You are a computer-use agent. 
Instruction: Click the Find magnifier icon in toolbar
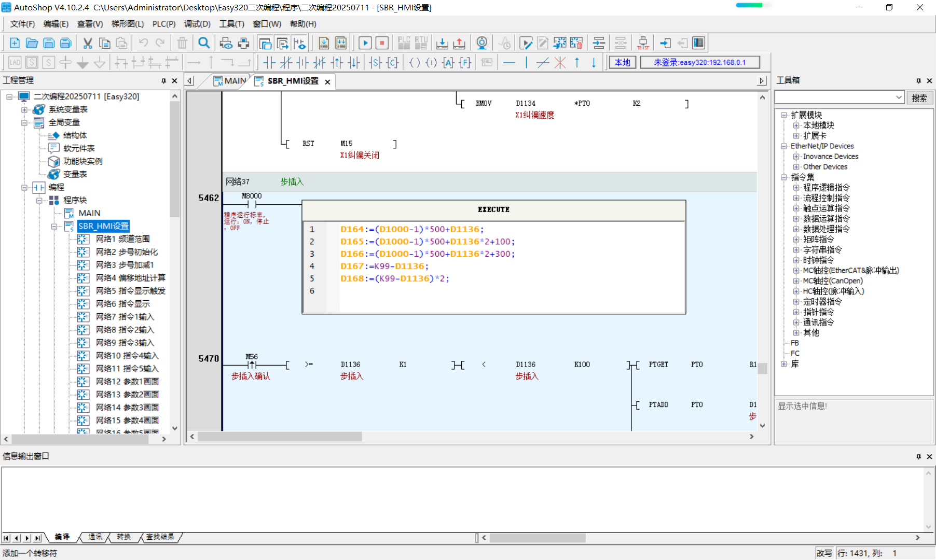204,43
